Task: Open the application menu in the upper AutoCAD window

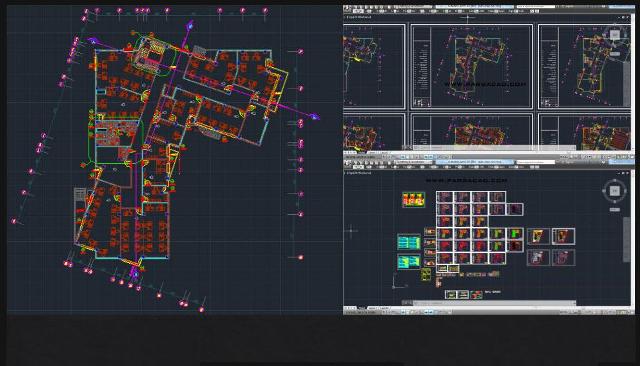Action: (347, 9)
